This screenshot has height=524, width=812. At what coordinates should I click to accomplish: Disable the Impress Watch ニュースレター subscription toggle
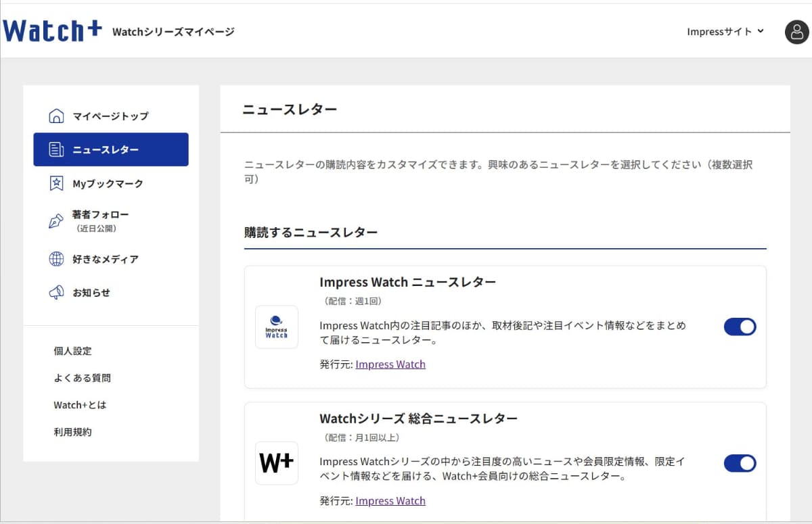(x=740, y=327)
